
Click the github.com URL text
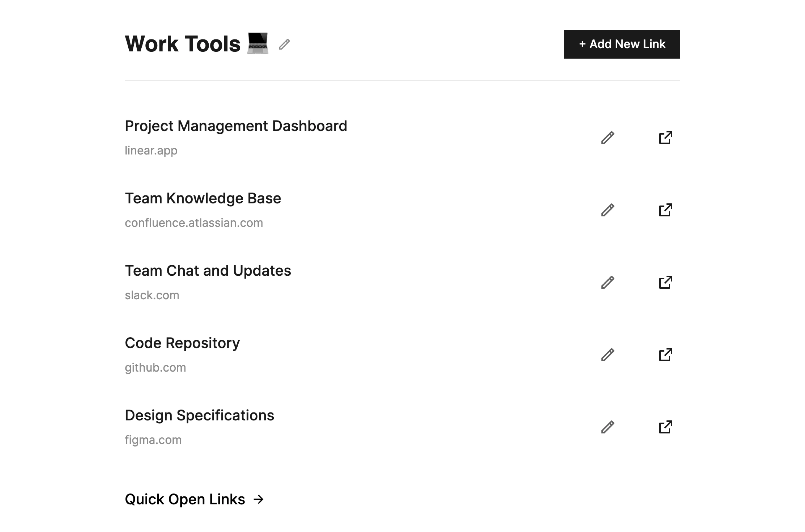click(x=155, y=368)
